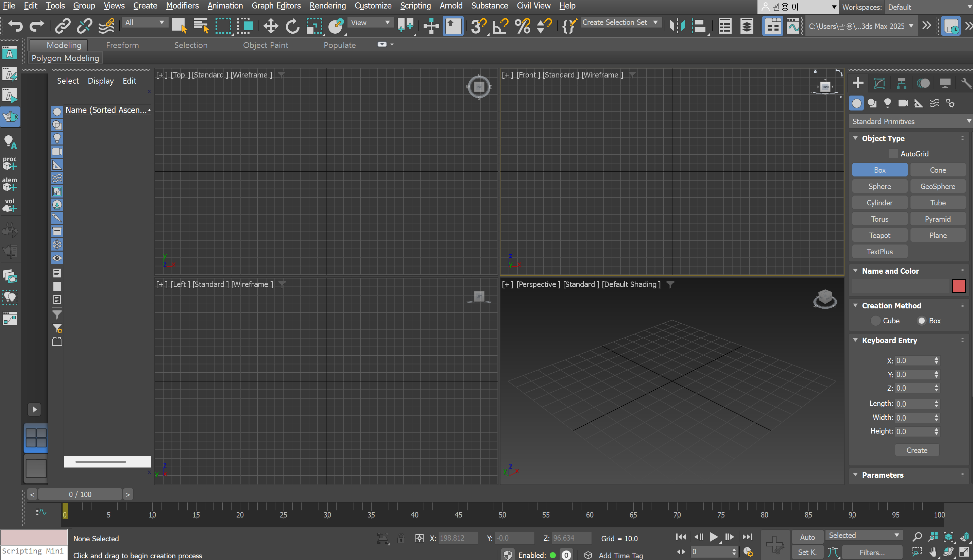Toggle display of Lights in explorer

[57, 138]
